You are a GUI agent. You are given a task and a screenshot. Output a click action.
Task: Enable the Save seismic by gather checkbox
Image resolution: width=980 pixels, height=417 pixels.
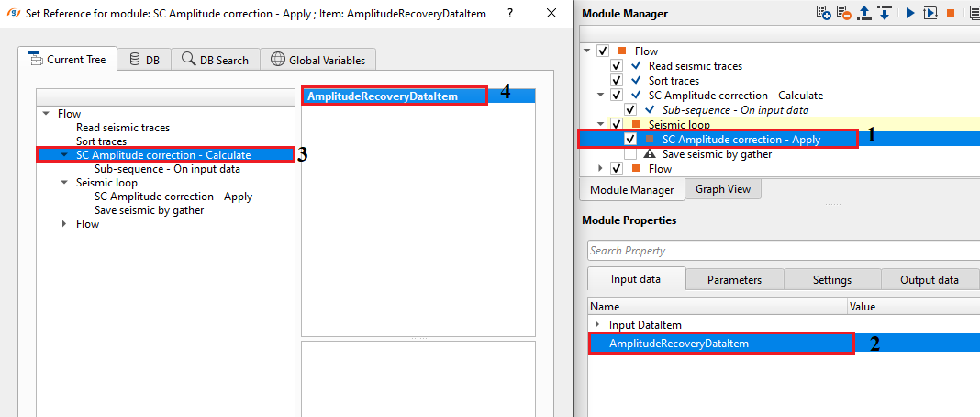630,153
